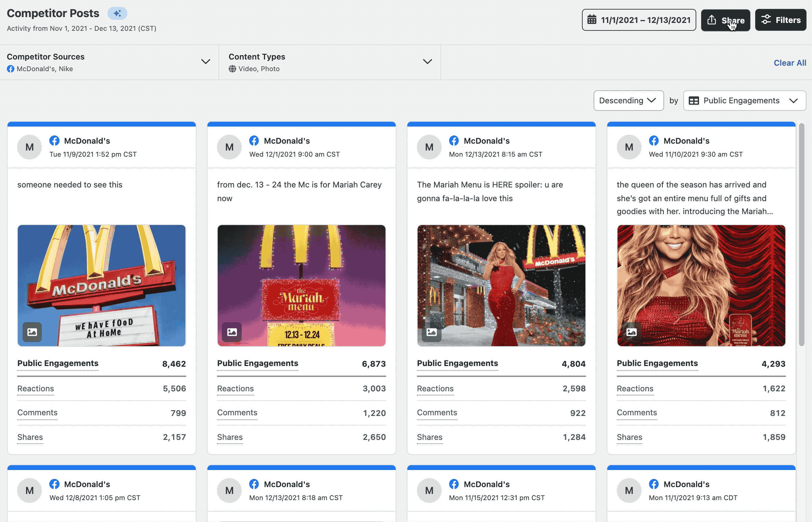Click Public Engagements label showing 6,873
The image size is (812, 522).
(258, 363)
